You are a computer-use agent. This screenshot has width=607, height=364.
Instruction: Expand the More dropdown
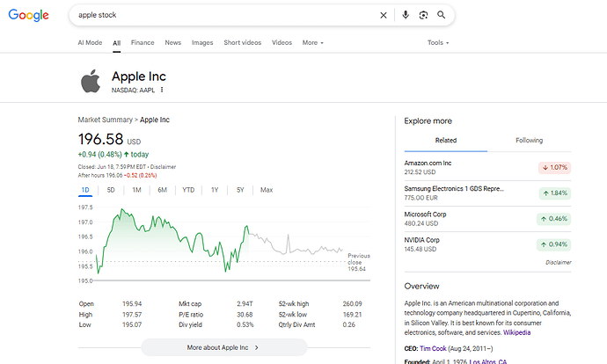tap(313, 42)
